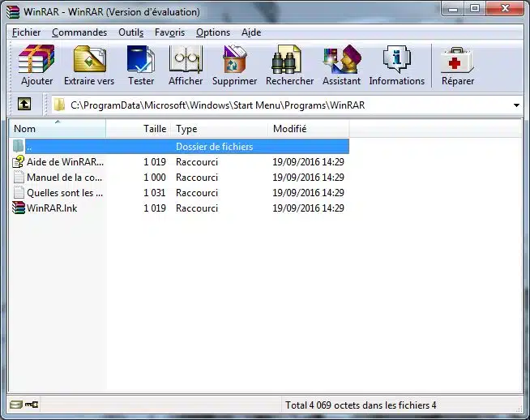
Task: Click modified date of Aide de WinRAR row
Action: pyautogui.click(x=308, y=162)
